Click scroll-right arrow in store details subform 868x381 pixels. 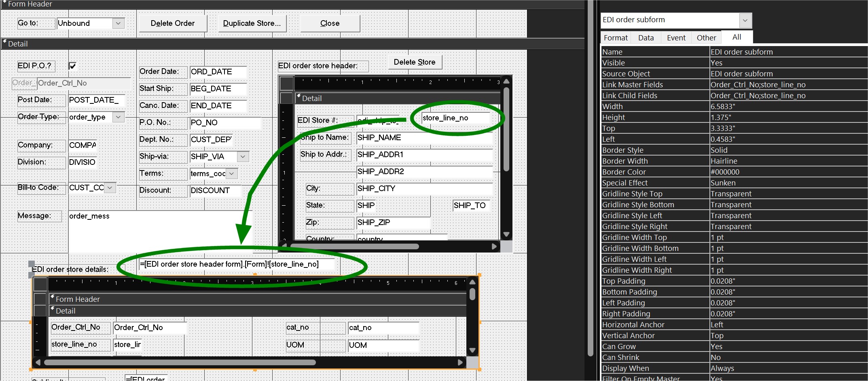[460, 362]
